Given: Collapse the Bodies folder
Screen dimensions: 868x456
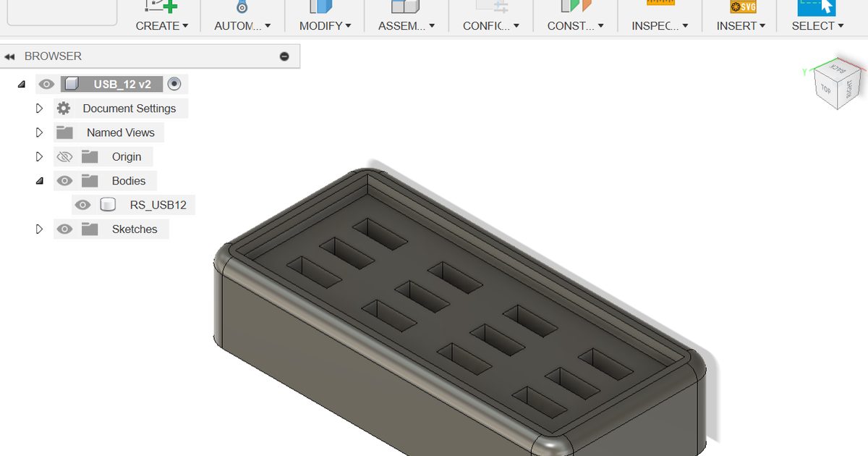Looking at the screenshot, I should click(x=39, y=180).
